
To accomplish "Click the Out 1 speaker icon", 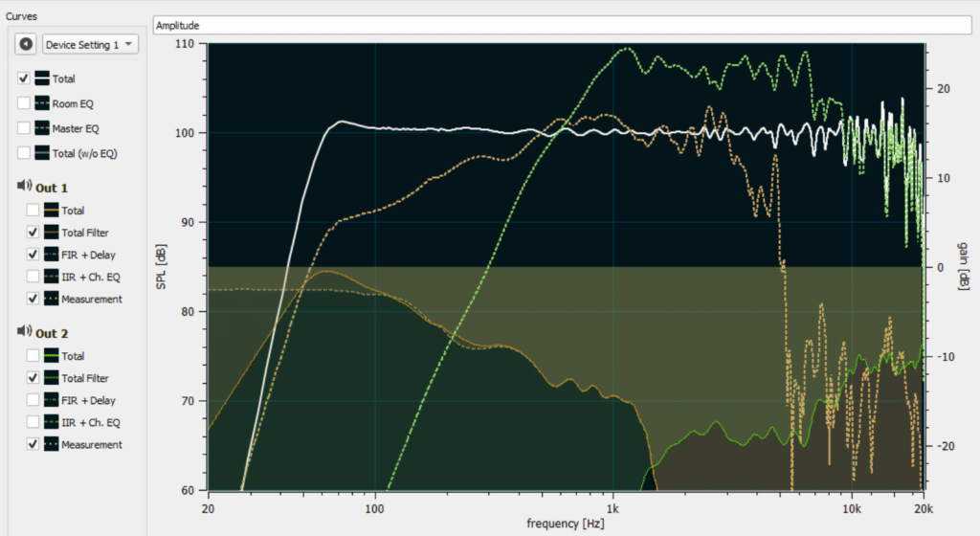I will click(x=23, y=188).
